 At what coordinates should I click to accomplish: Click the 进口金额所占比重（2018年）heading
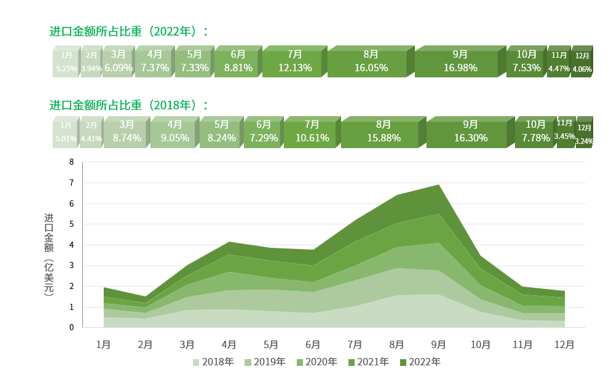[128, 105]
